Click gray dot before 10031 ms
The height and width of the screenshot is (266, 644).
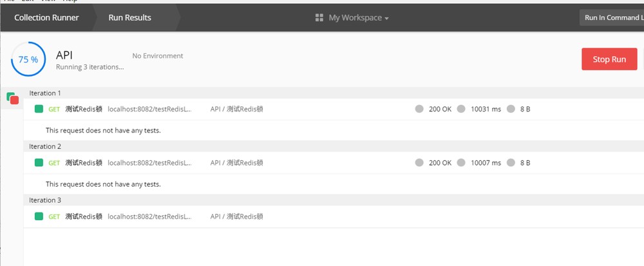[461, 109]
